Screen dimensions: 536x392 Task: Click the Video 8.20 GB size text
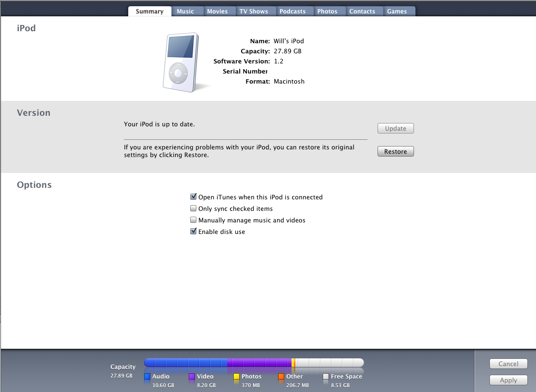pos(207,385)
